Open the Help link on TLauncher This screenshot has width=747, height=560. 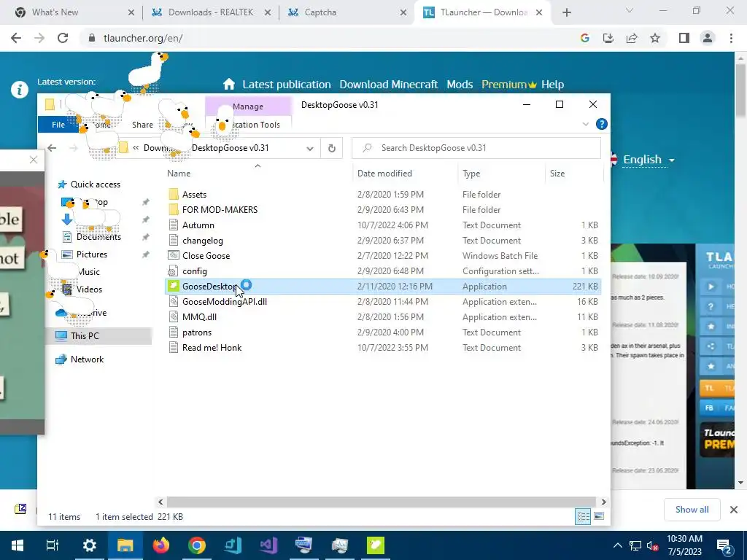tap(552, 85)
